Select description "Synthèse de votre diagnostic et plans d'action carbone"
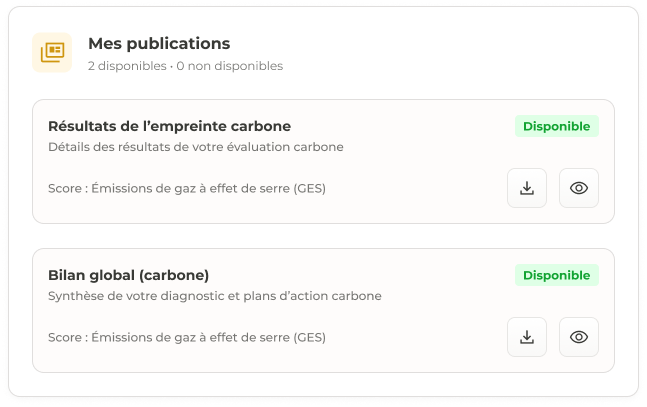The image size is (647, 407). pos(214,296)
